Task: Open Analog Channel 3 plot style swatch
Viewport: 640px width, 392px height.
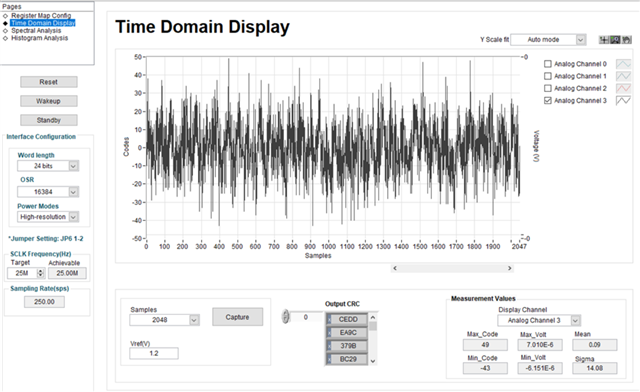Action: point(623,100)
